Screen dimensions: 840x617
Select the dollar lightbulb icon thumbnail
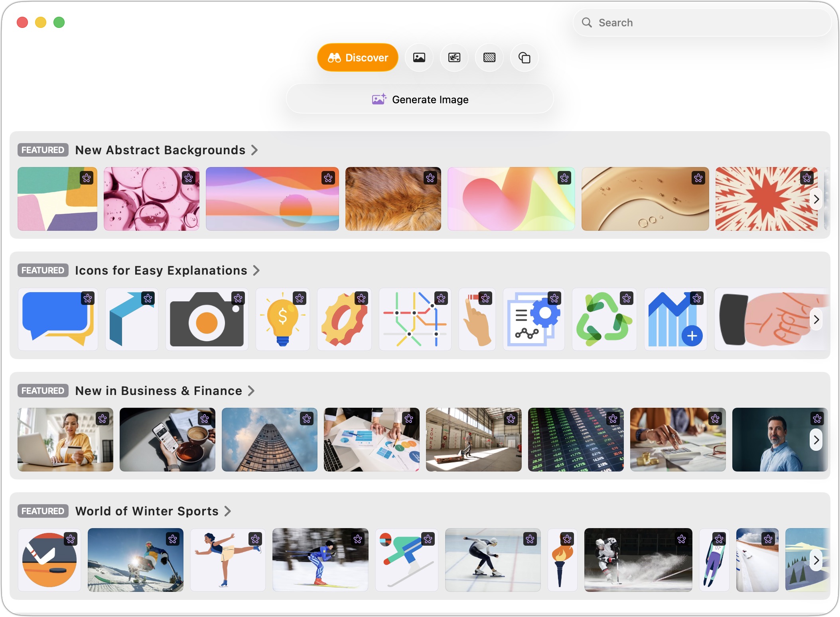pos(283,319)
